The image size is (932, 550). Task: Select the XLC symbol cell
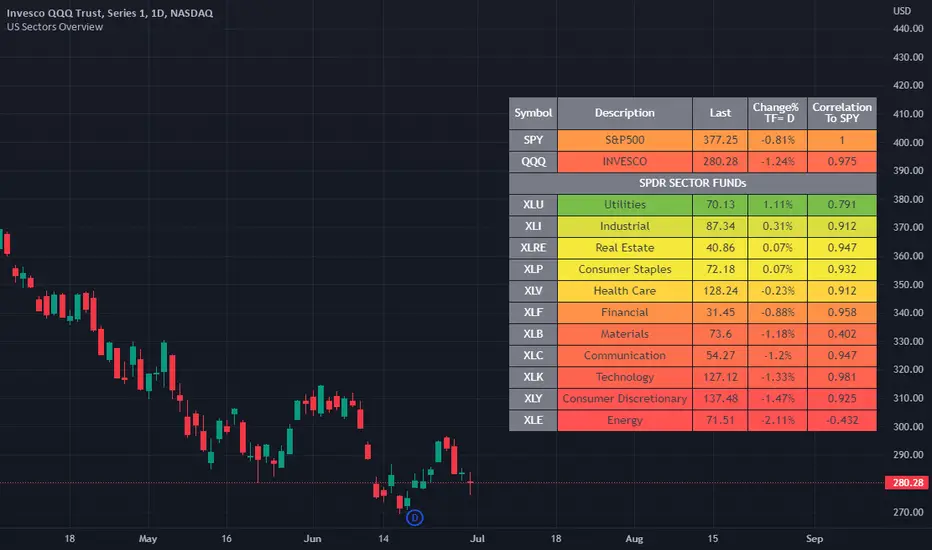pos(533,356)
